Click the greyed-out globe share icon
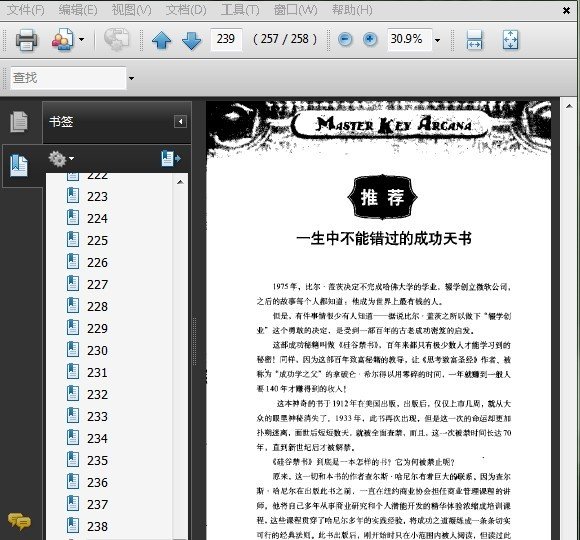The height and width of the screenshot is (540, 580). click(116, 39)
